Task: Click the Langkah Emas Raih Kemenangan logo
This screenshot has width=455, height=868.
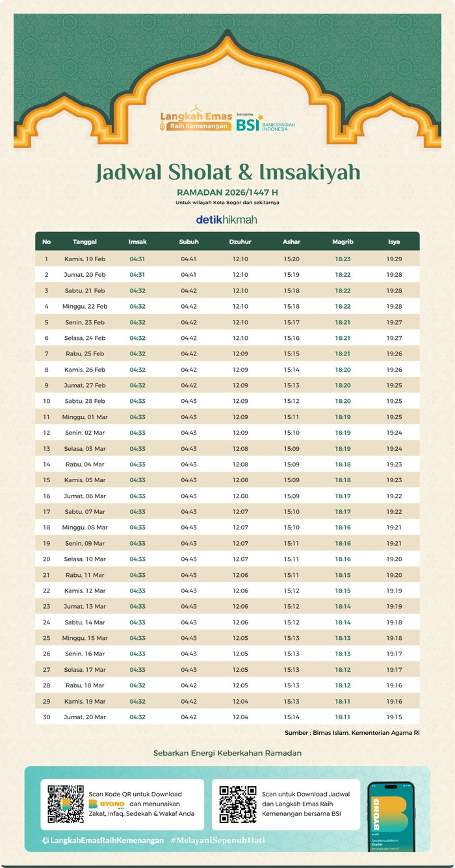Action: click(195, 120)
